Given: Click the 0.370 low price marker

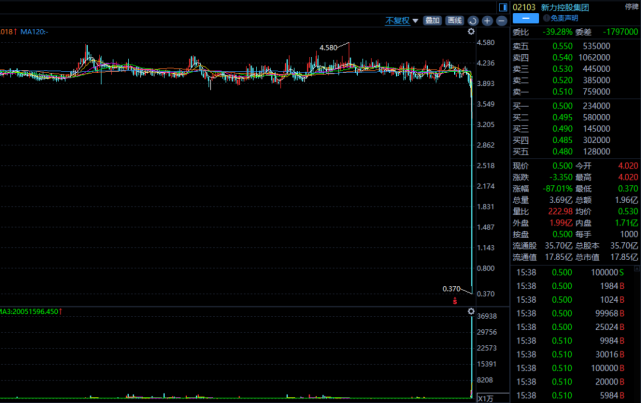Looking at the screenshot, I should (451, 289).
